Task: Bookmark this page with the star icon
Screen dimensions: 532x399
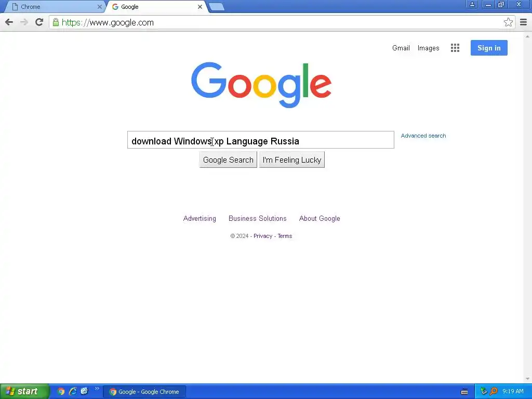Action: (508, 22)
